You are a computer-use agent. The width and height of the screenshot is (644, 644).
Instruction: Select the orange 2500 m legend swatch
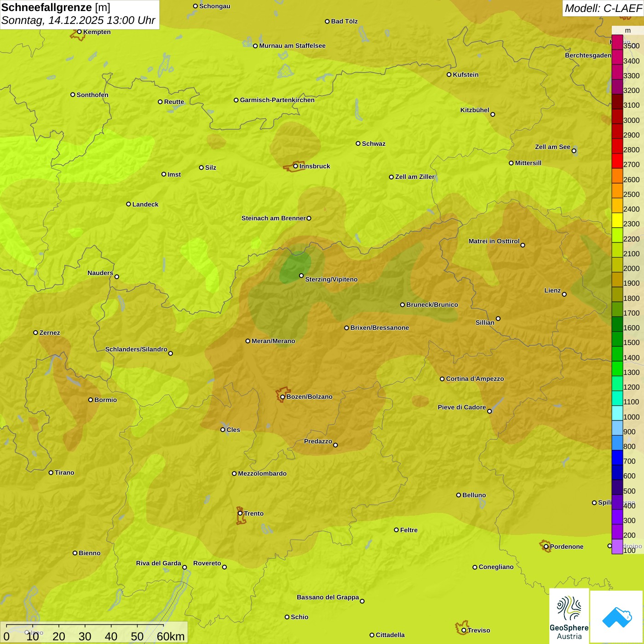tap(617, 191)
